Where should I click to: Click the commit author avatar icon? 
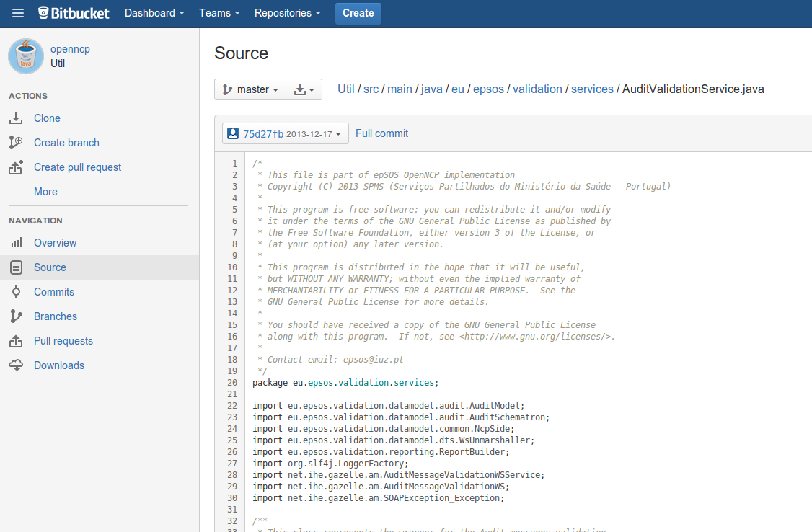coord(233,133)
